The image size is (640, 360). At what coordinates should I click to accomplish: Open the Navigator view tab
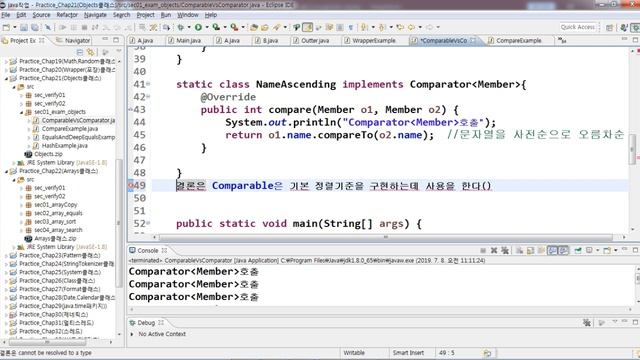tap(73, 40)
